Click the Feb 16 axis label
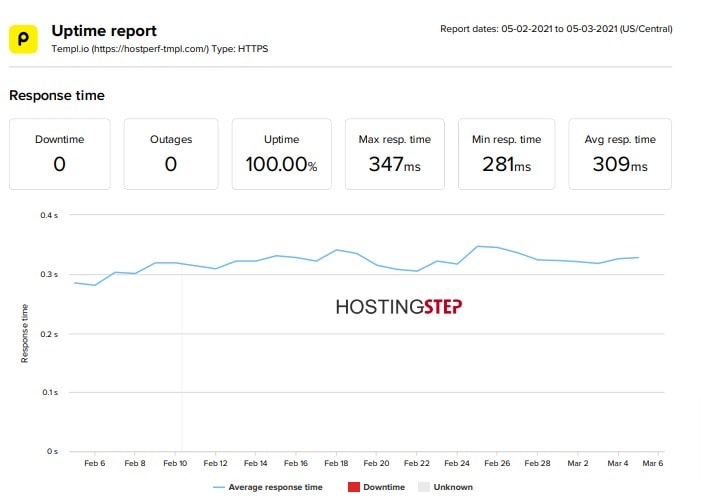701x502 pixels. pos(296,464)
